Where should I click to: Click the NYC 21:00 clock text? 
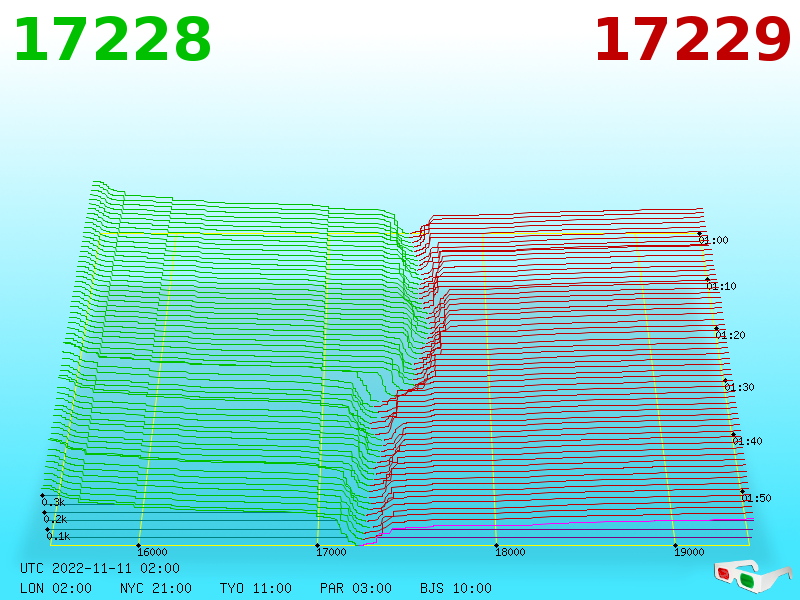pyautogui.click(x=156, y=588)
